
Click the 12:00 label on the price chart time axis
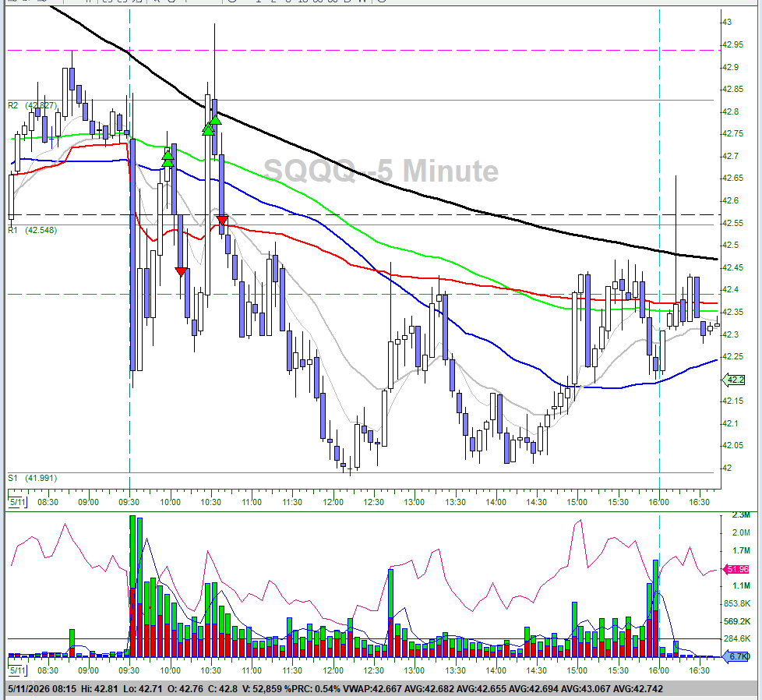point(333,502)
